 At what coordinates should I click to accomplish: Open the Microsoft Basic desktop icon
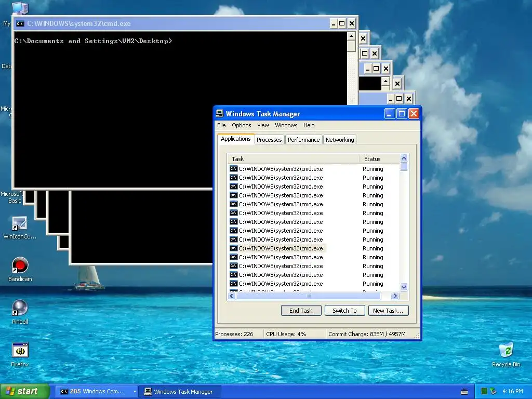pos(12,197)
